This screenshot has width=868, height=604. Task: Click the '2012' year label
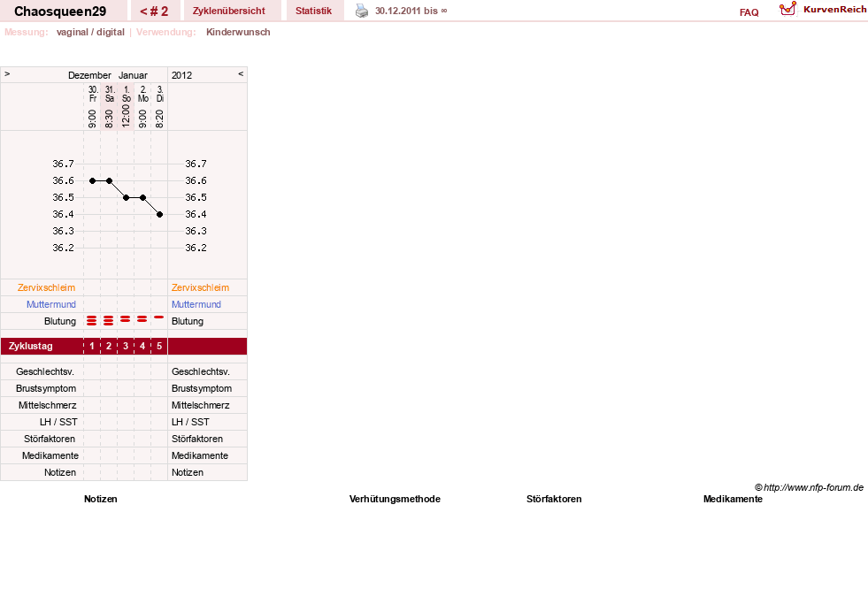pos(181,75)
